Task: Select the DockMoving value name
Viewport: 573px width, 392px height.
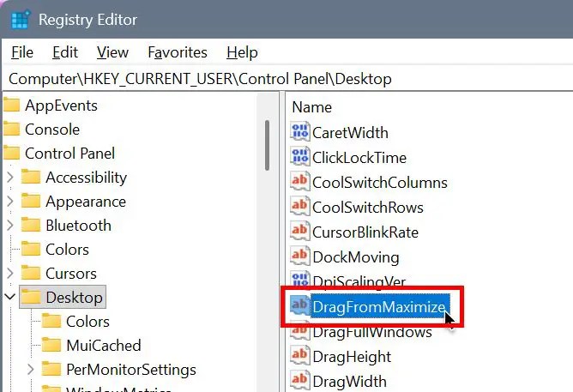Action: click(x=356, y=256)
